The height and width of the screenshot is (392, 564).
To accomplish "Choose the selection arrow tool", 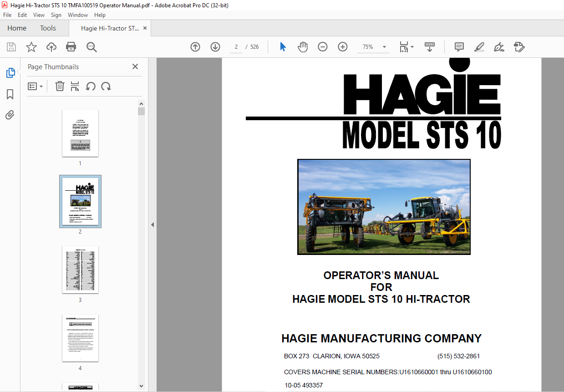I will 283,47.
